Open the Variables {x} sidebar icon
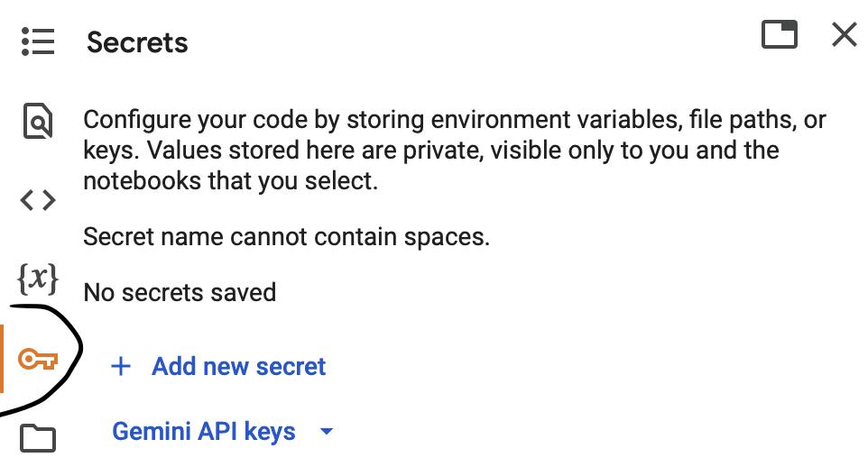The image size is (868, 476). click(38, 278)
